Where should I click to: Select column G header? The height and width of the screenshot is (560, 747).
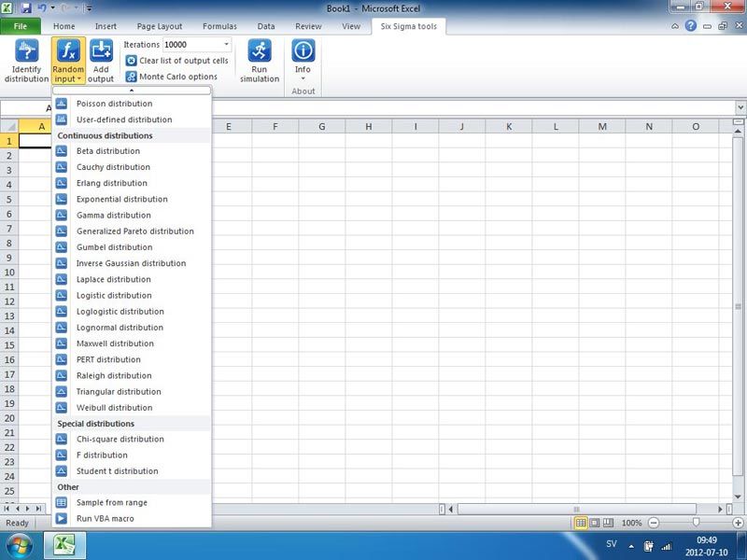(x=322, y=127)
